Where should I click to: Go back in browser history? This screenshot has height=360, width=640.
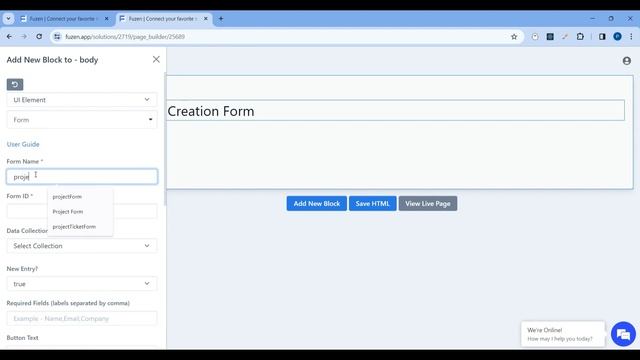(x=9, y=37)
